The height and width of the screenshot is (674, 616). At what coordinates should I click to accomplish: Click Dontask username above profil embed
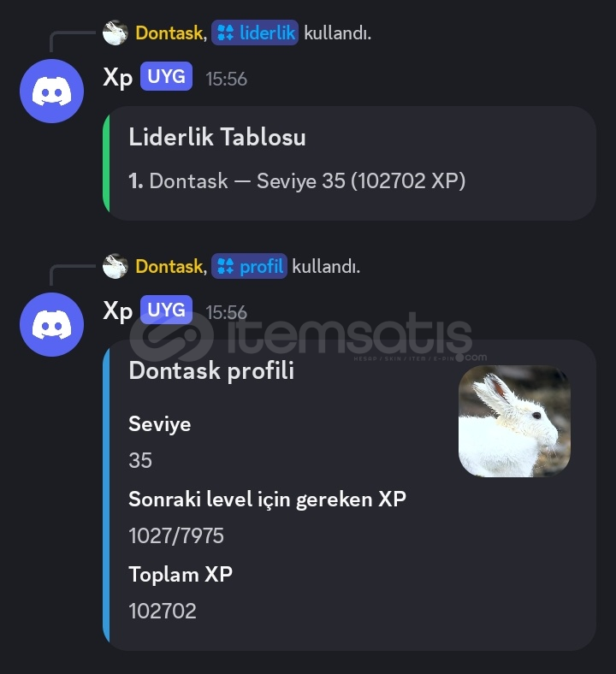coord(169,267)
